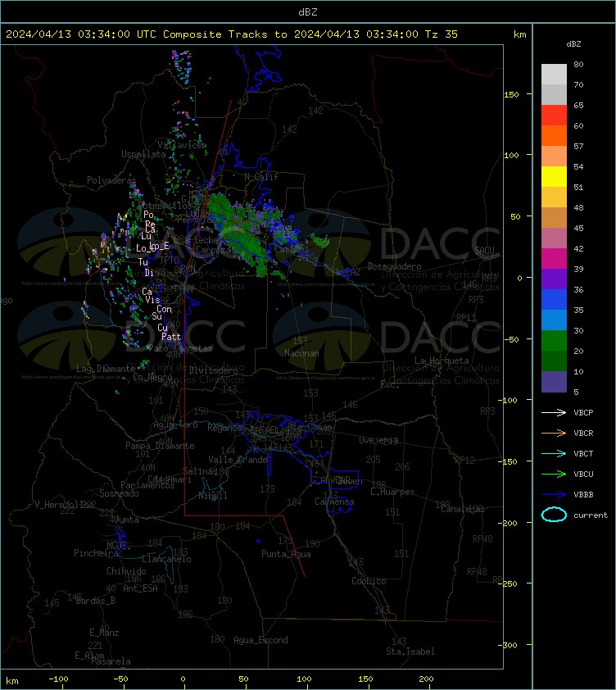Click the '-300' tick on the vertical axis
Screen dimensions: 616x690
click(510, 645)
